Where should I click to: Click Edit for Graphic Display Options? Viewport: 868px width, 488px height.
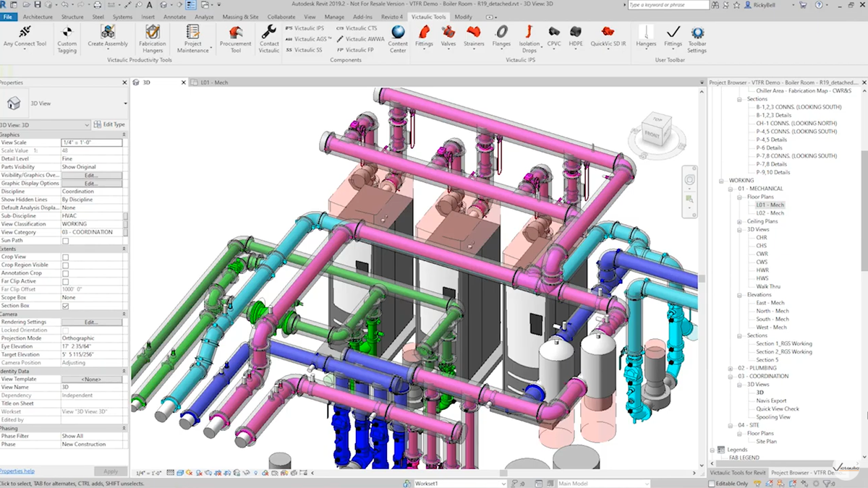click(x=91, y=184)
